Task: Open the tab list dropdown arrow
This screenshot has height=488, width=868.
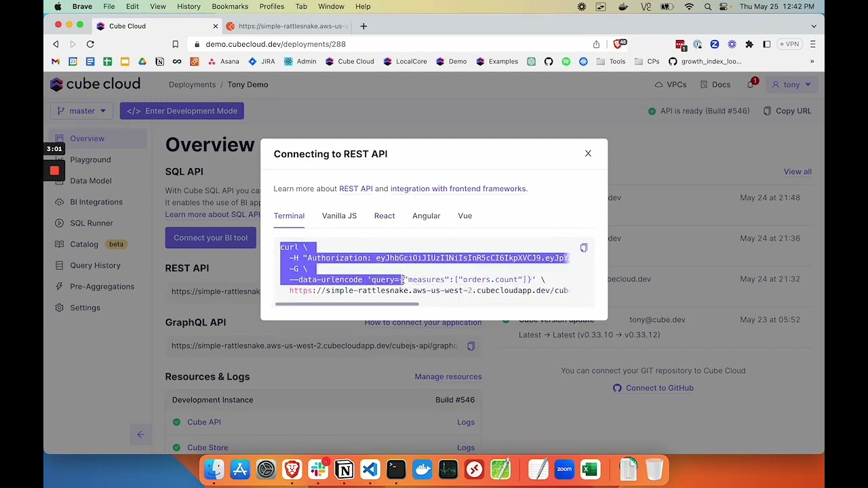Action: pyautogui.click(x=814, y=26)
